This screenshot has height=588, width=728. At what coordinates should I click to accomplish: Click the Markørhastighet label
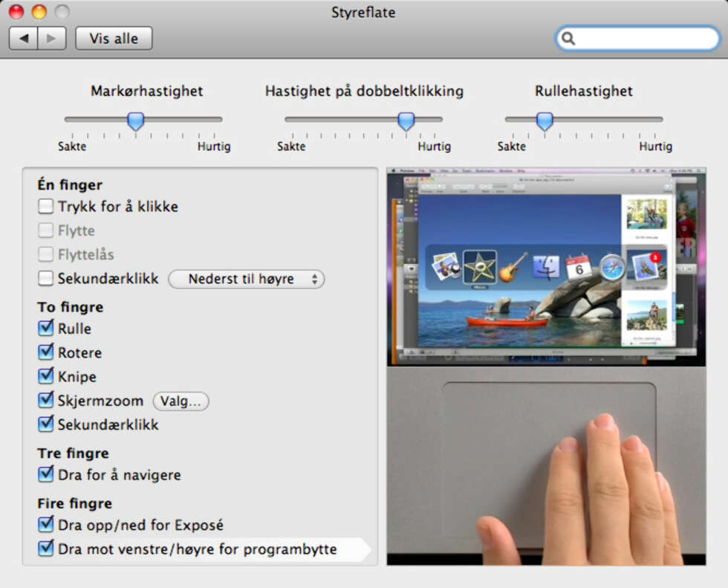147,91
